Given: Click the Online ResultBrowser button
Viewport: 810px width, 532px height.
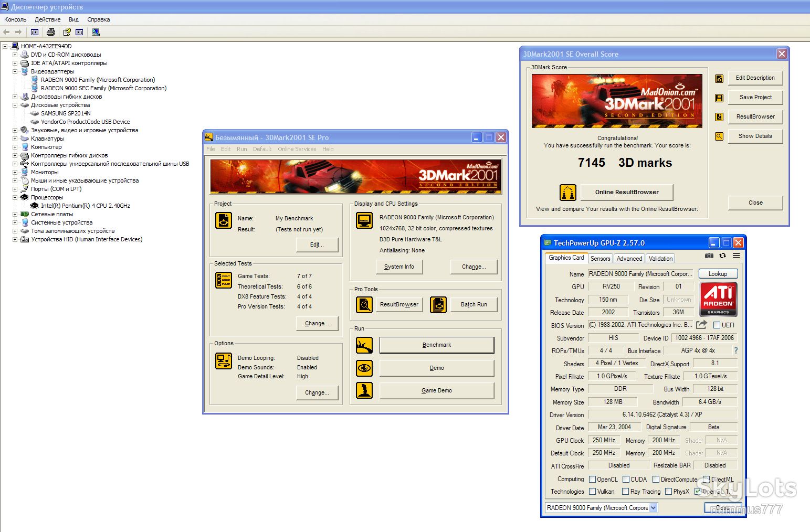Looking at the screenshot, I should tap(627, 192).
